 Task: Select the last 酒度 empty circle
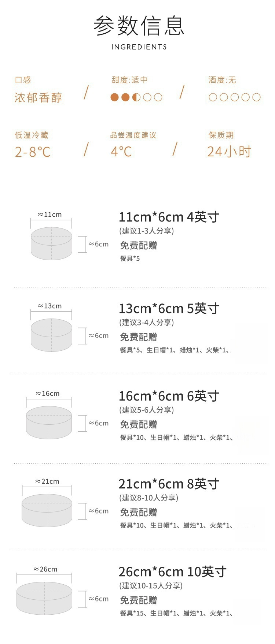pos(257,97)
